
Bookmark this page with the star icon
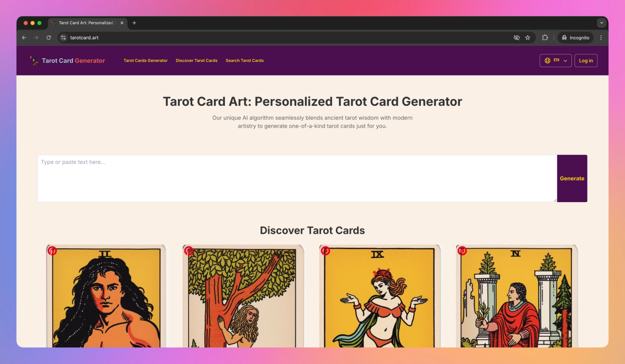tap(528, 37)
